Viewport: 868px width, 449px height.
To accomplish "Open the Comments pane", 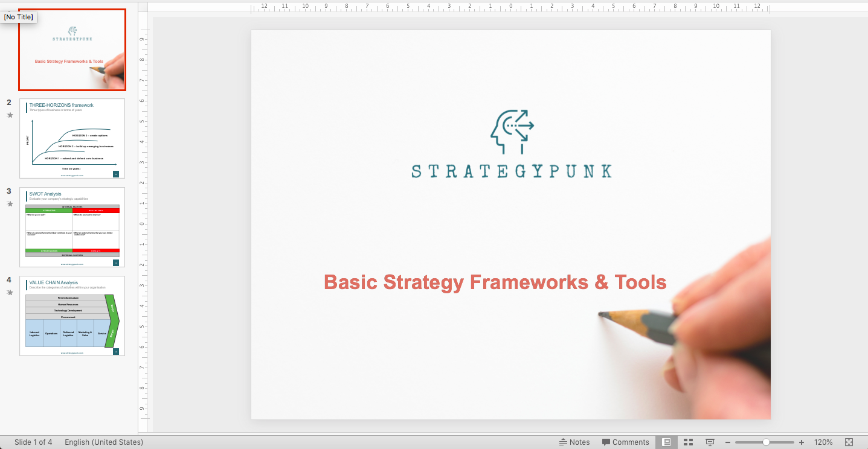I will [x=625, y=442].
